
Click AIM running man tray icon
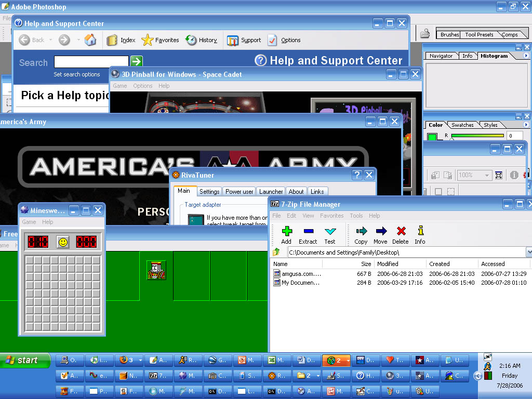(487, 366)
